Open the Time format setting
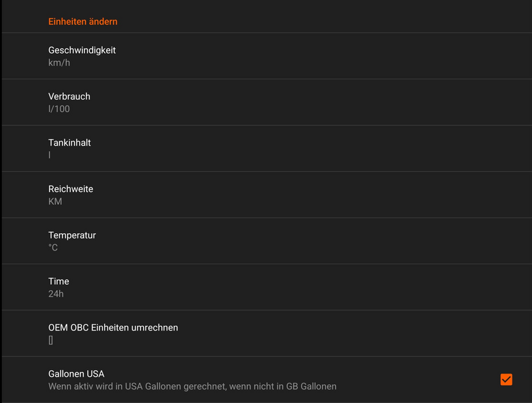This screenshot has width=532, height=403. (x=58, y=281)
